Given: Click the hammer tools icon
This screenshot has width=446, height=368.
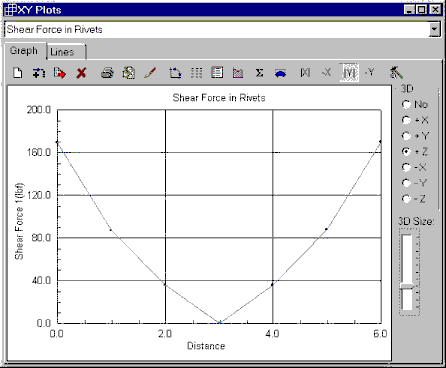Looking at the screenshot, I should pos(396,72).
